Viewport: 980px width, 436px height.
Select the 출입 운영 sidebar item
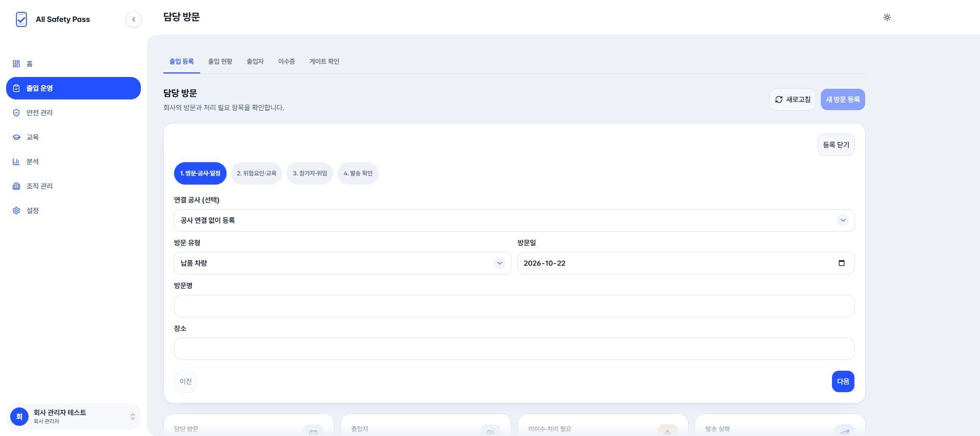[x=73, y=88]
